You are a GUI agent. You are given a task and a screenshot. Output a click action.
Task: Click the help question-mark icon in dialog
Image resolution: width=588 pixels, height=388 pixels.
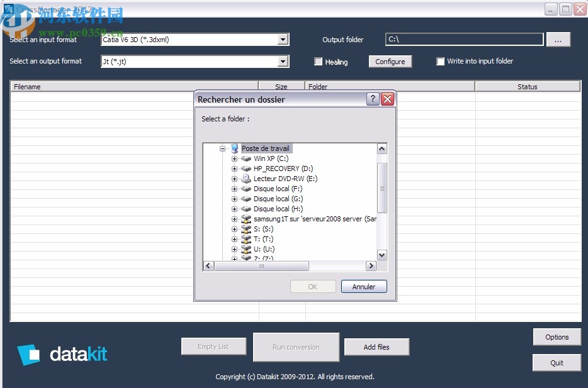373,99
